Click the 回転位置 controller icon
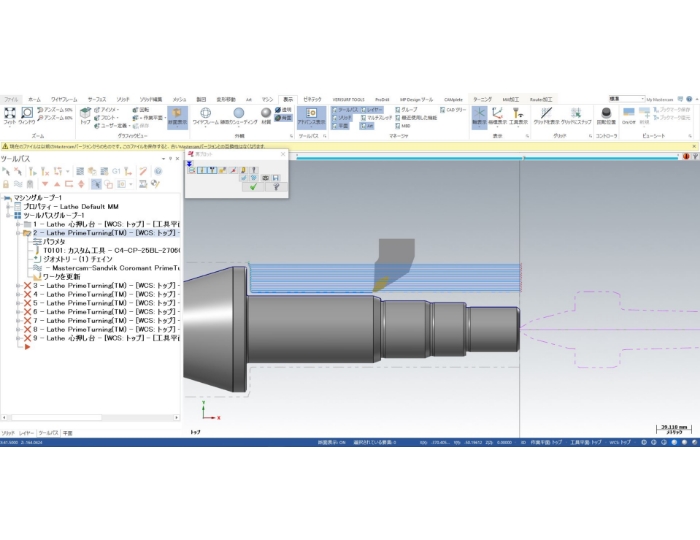Screen dimensions: 700x540 (x=606, y=113)
